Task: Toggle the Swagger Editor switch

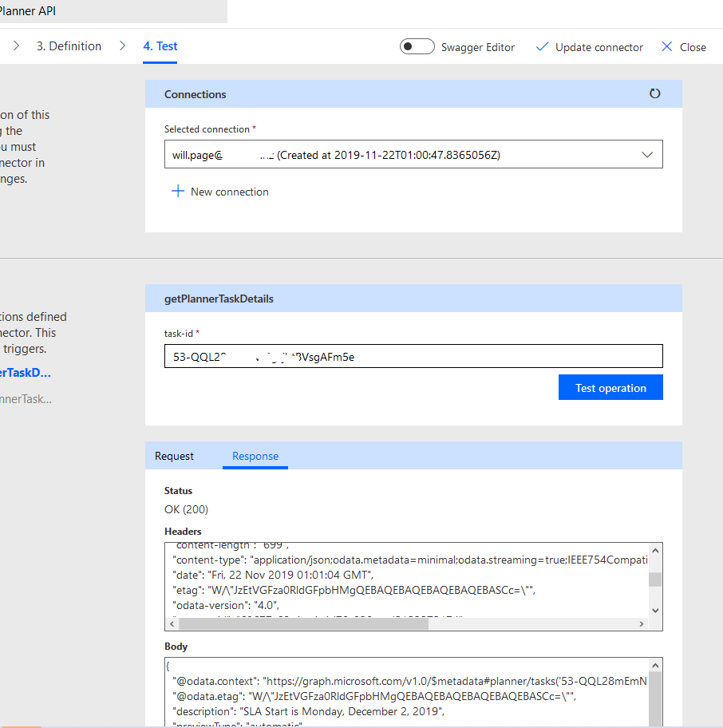Action: [417, 46]
